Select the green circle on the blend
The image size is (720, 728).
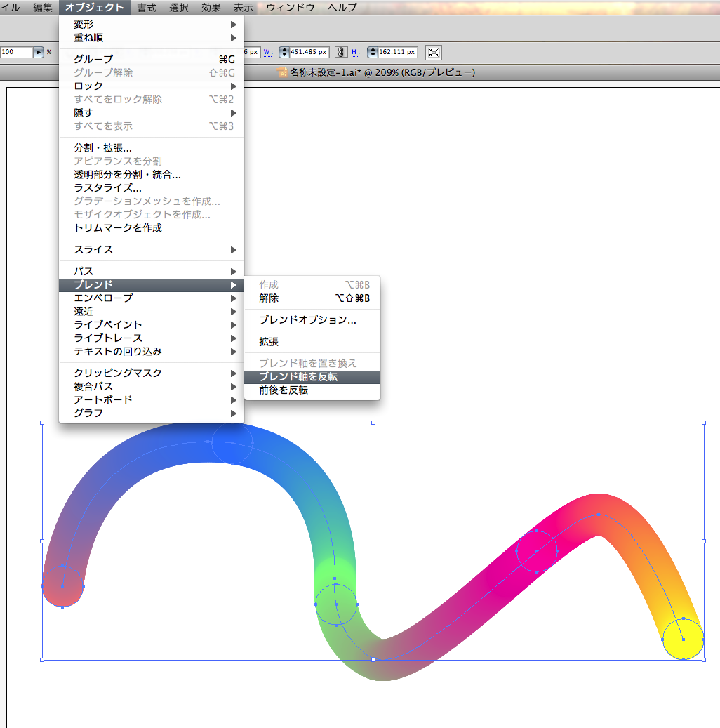(336, 604)
